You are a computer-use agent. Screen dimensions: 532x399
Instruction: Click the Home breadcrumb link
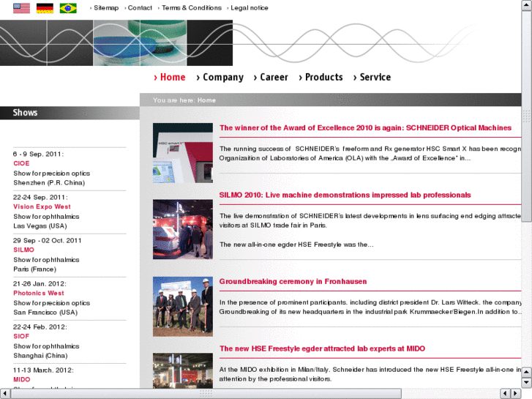tap(206, 100)
